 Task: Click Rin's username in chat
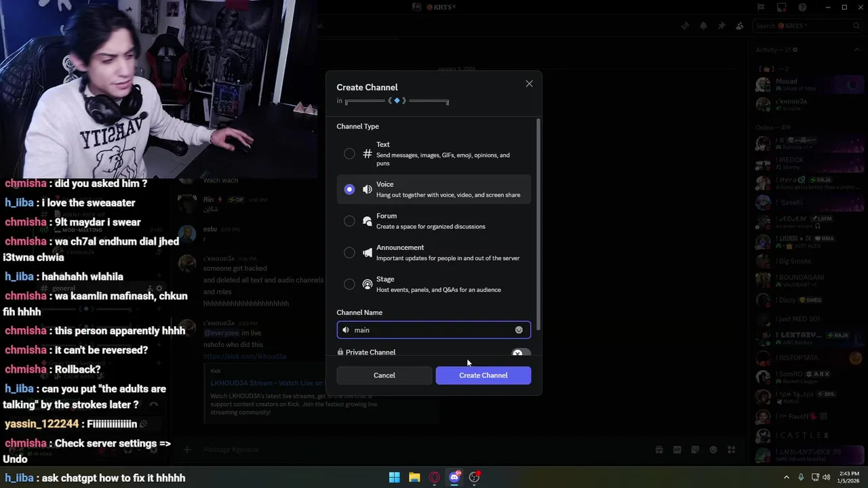[209, 200]
